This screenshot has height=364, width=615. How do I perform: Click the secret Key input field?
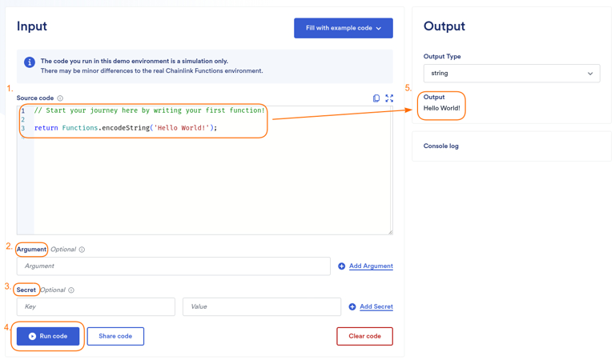pyautogui.click(x=95, y=307)
